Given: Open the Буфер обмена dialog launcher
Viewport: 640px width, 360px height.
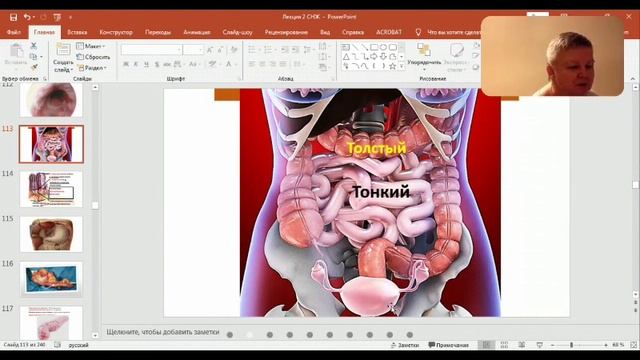Looking at the screenshot, I should click(45, 78).
